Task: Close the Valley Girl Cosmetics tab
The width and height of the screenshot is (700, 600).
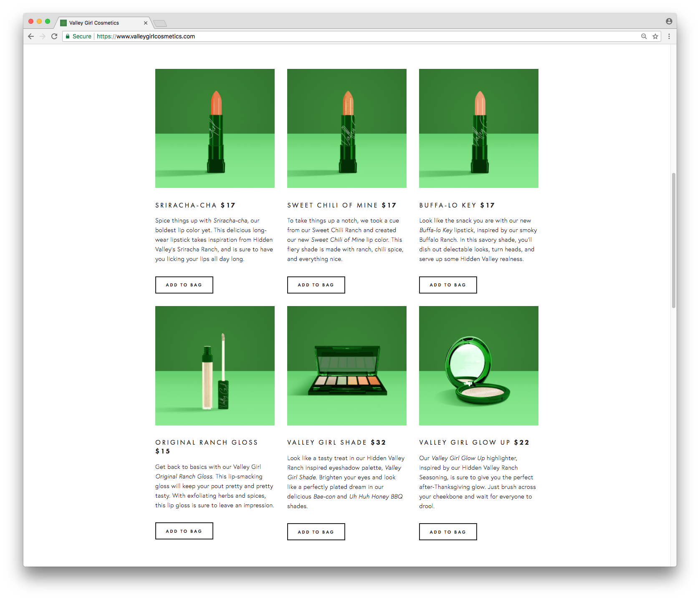Action: pyautogui.click(x=146, y=23)
